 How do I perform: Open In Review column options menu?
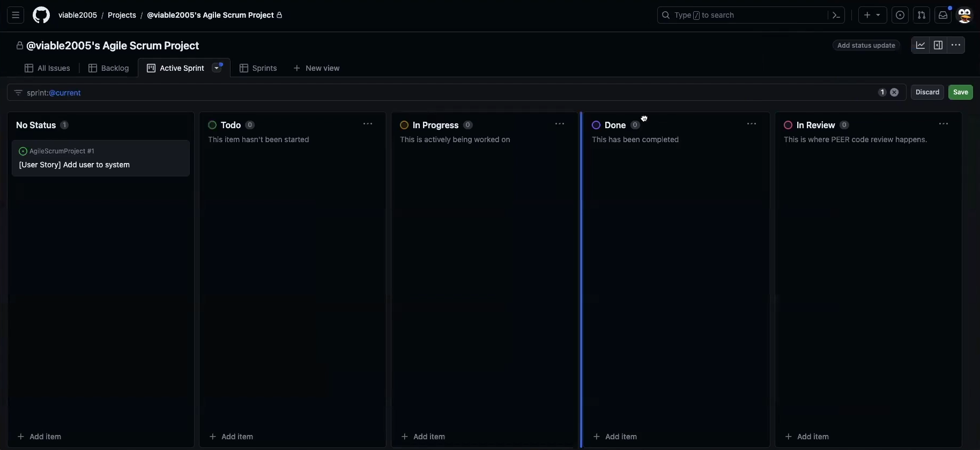(x=944, y=124)
